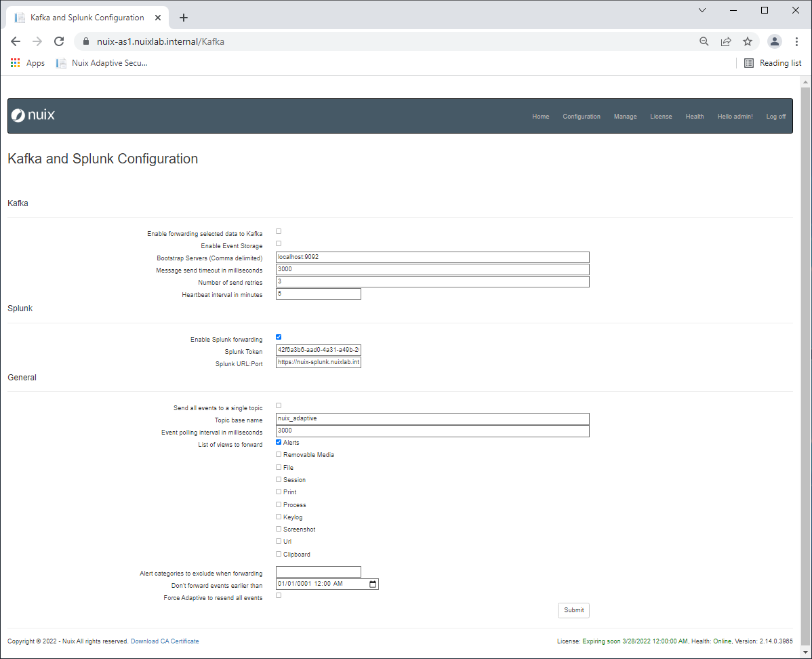The width and height of the screenshot is (812, 659).
Task: Click the Splunk Token field
Action: click(319, 350)
